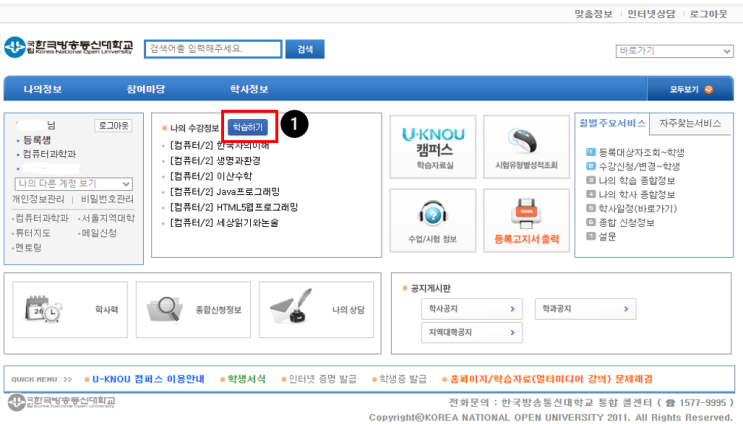Open the 바로가기 dropdown
743x424 pixels.
(x=674, y=51)
